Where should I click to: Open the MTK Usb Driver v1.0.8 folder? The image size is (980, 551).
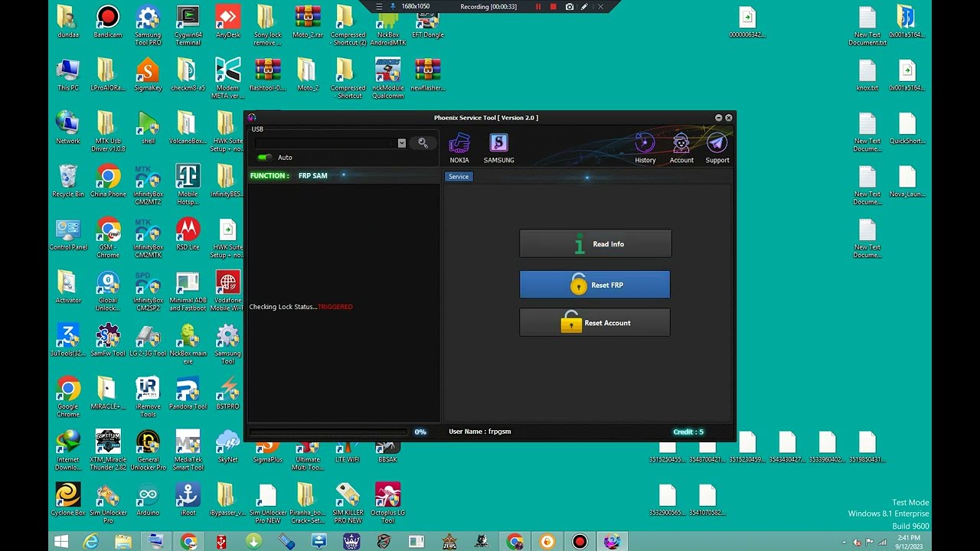[x=108, y=132]
